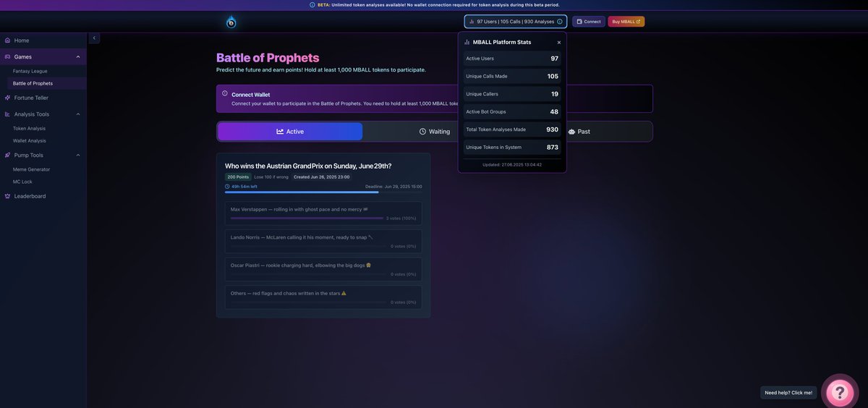
Task: Click the Active Bot Groups stat row
Action: (512, 111)
